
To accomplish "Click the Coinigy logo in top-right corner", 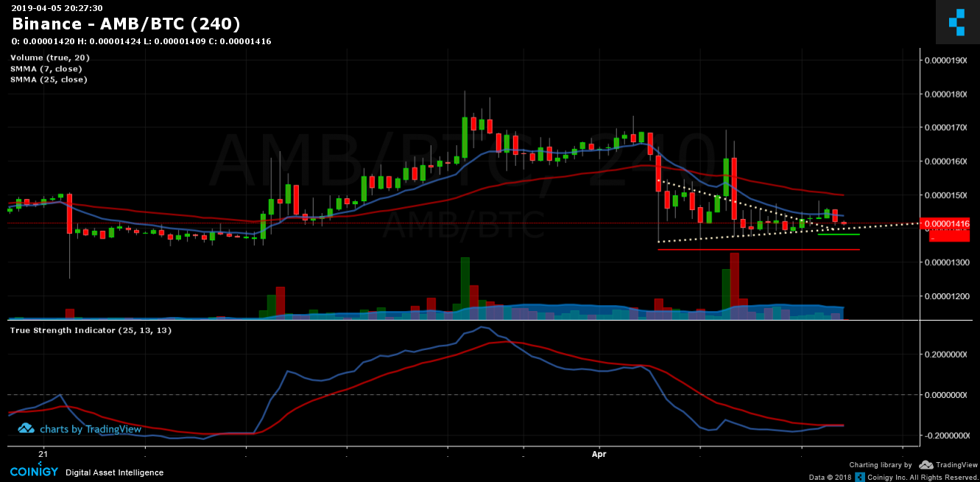I will point(957,21).
